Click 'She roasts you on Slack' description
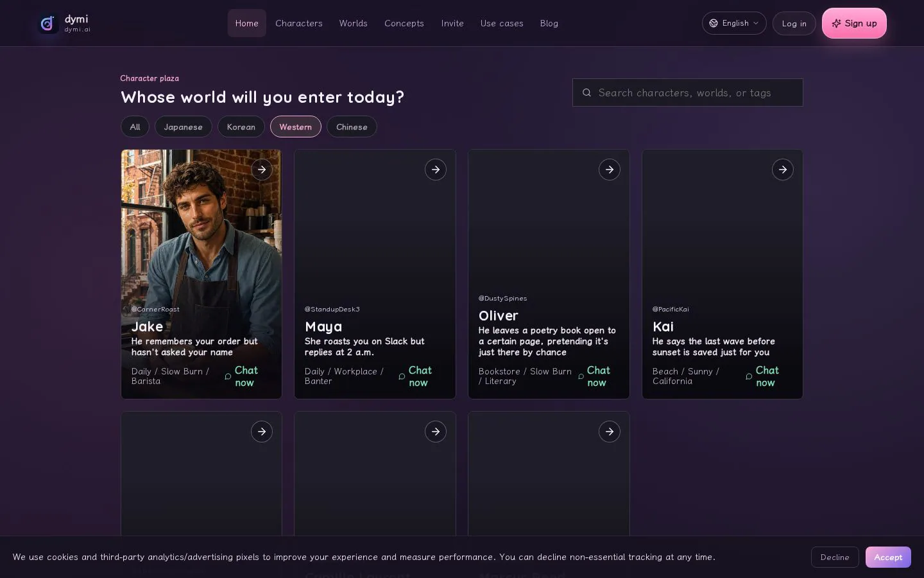This screenshot has width=924, height=578. point(364,347)
